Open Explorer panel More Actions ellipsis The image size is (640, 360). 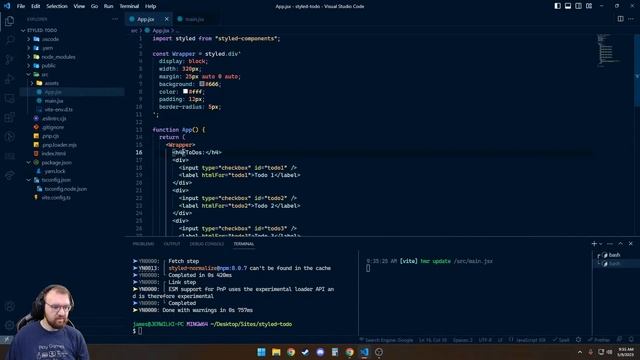coord(115,19)
